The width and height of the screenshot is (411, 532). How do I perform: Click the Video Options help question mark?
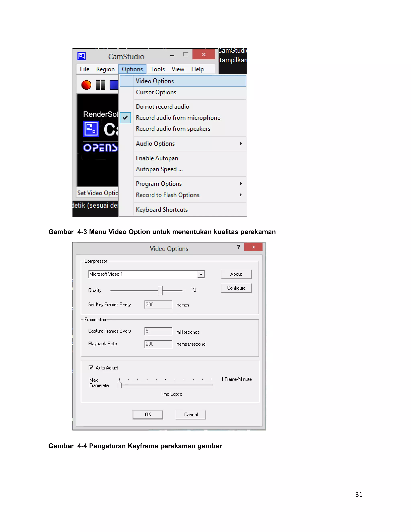click(x=239, y=247)
